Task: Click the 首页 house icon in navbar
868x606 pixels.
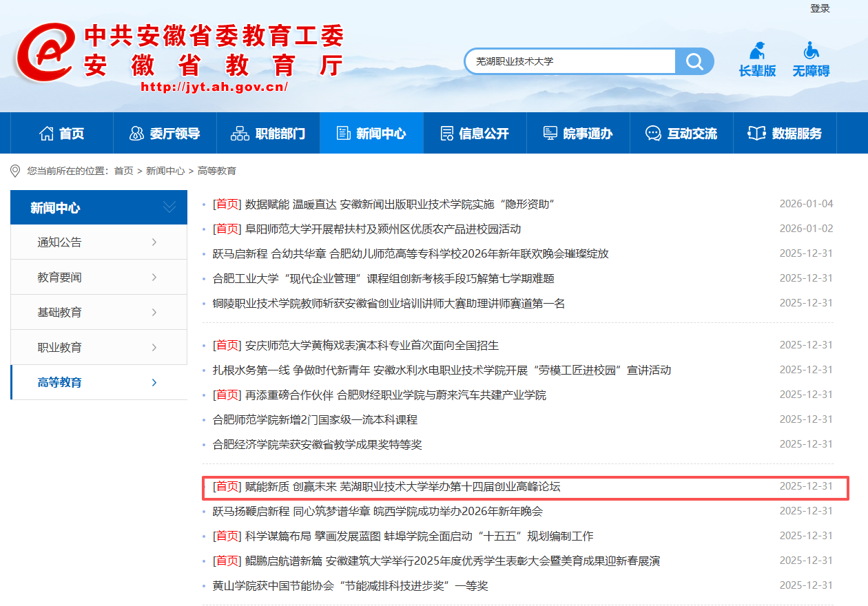Action: [x=46, y=134]
